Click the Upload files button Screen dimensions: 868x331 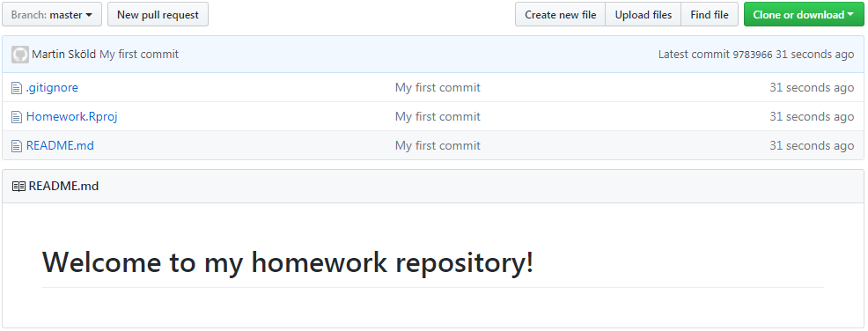(644, 14)
